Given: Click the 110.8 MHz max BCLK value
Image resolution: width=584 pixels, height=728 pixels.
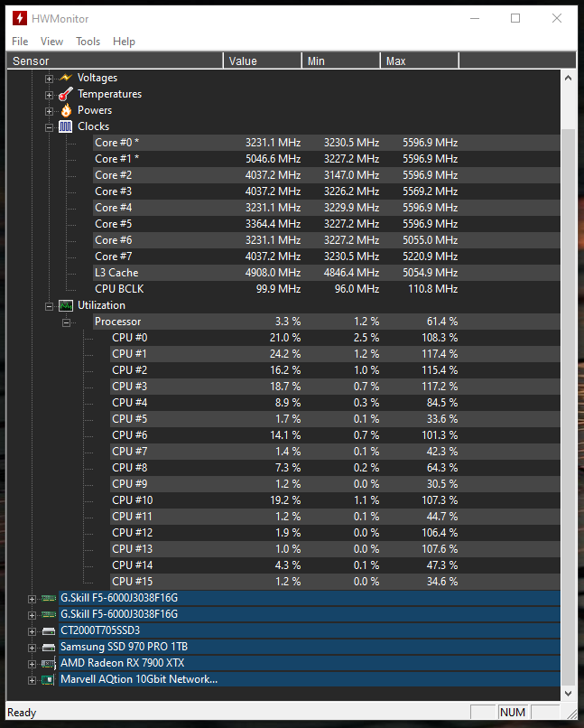Looking at the screenshot, I should click(432, 289).
